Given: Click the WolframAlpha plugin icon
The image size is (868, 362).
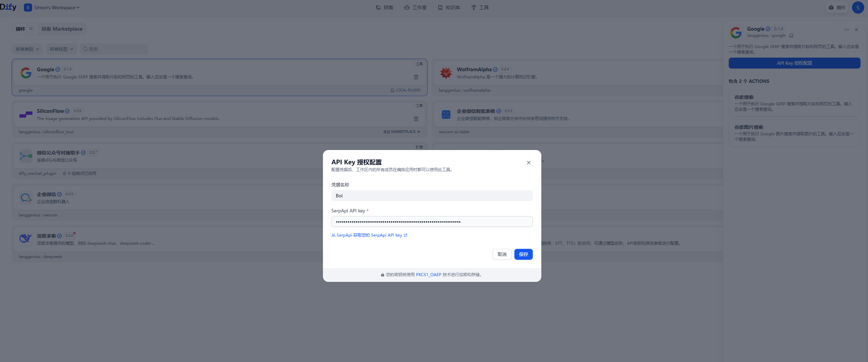Looking at the screenshot, I should point(446,73).
